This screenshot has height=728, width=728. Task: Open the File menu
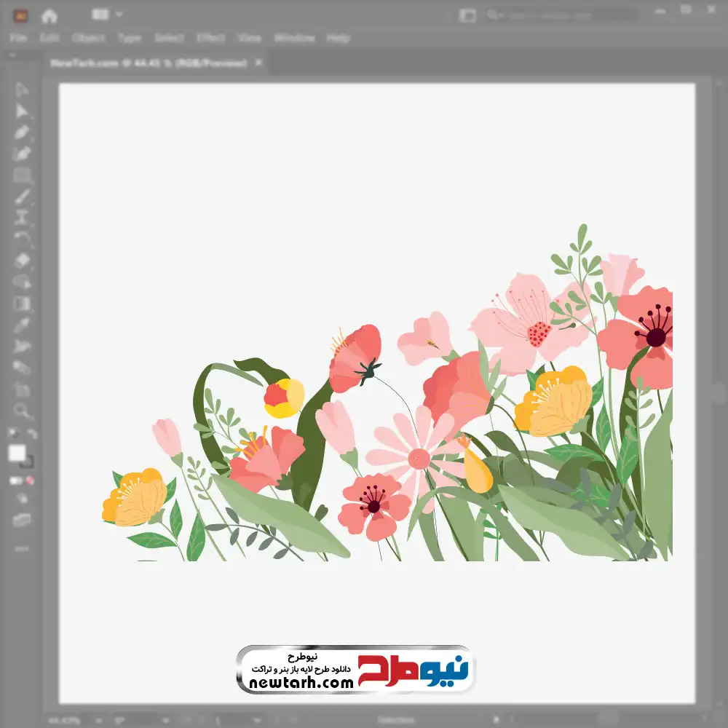18,38
